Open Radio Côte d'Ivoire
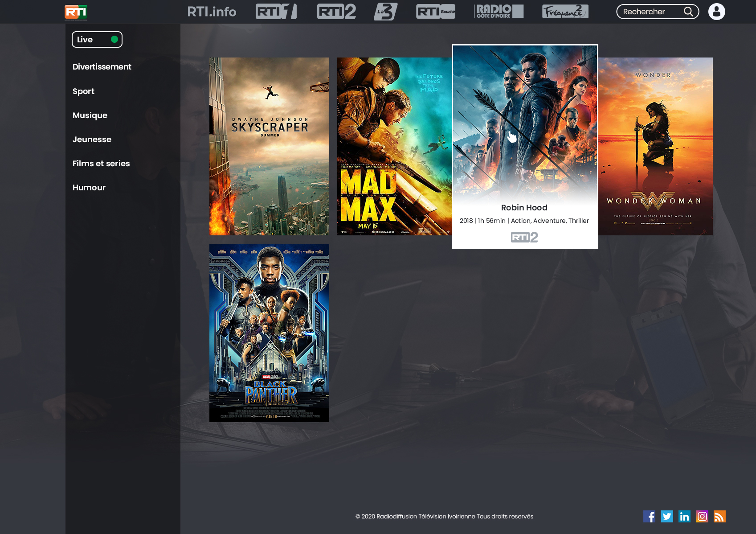Image resolution: width=756 pixels, height=534 pixels. pyautogui.click(x=498, y=12)
